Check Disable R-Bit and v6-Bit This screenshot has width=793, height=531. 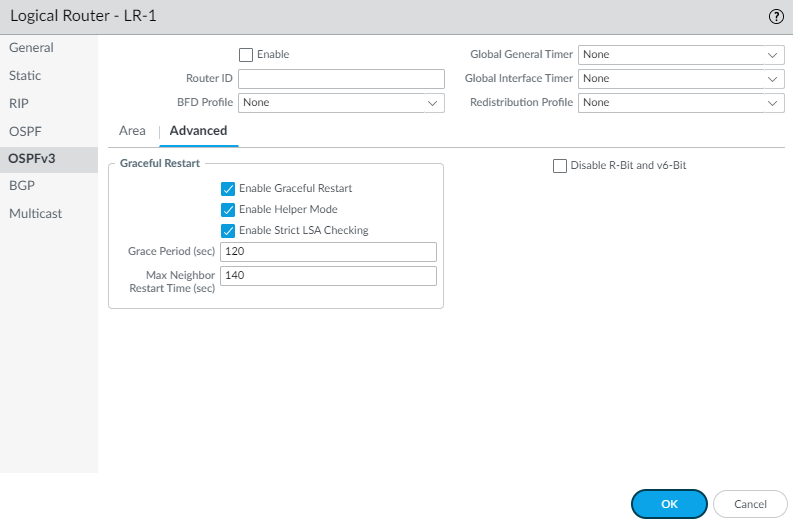click(x=560, y=166)
